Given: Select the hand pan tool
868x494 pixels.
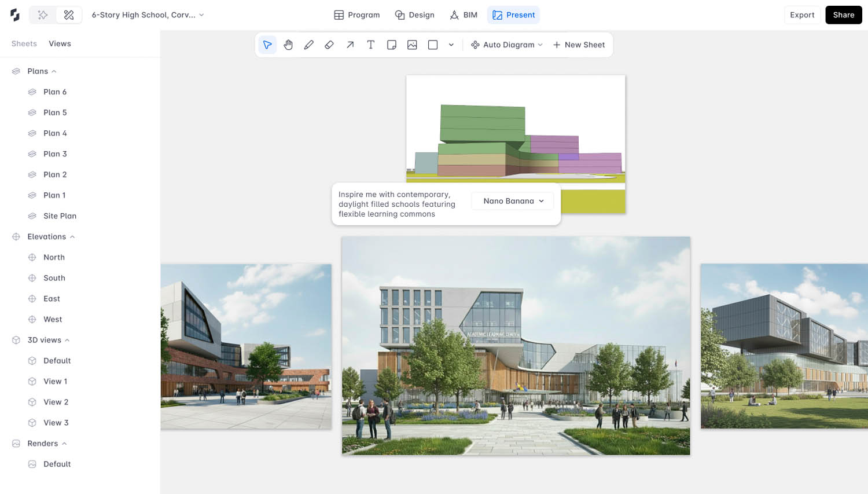Looking at the screenshot, I should click(x=288, y=45).
